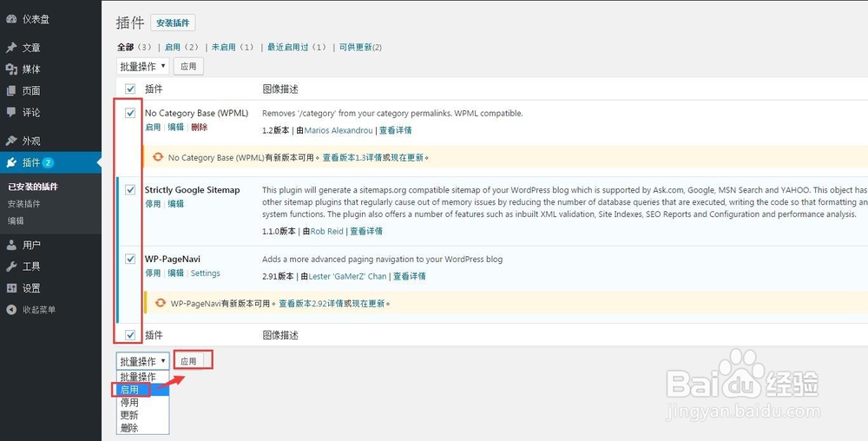Click 查看版本1.3详情 link
This screenshot has height=441, width=868.
point(352,158)
